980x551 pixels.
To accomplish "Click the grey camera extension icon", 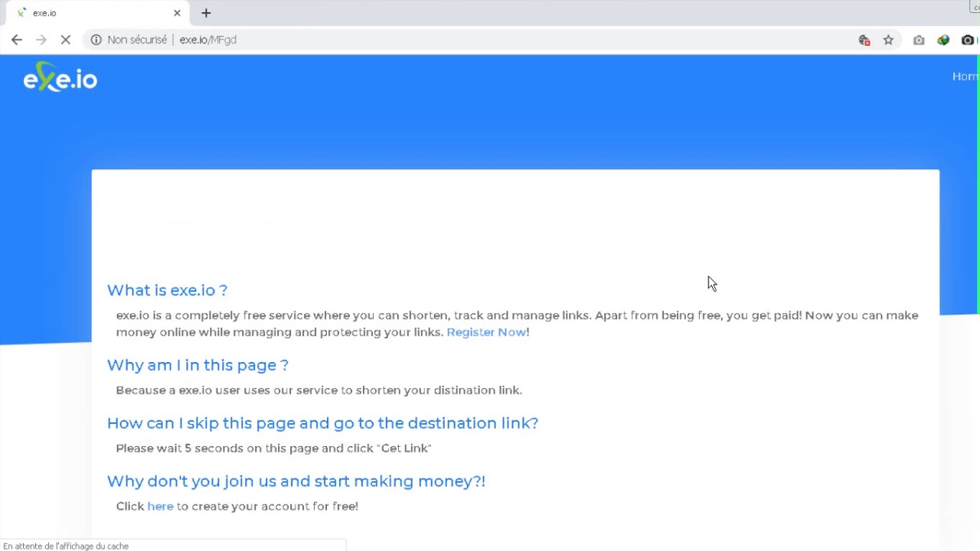I will coord(919,40).
